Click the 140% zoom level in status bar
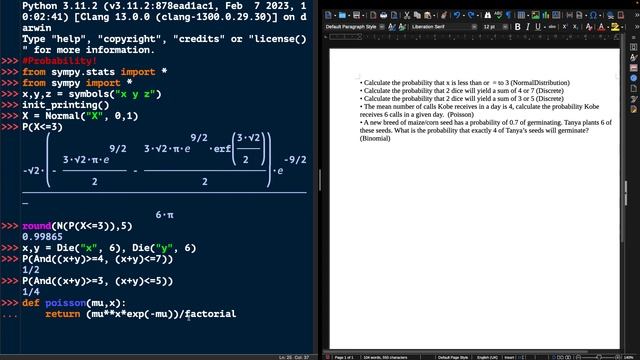 tap(629, 357)
